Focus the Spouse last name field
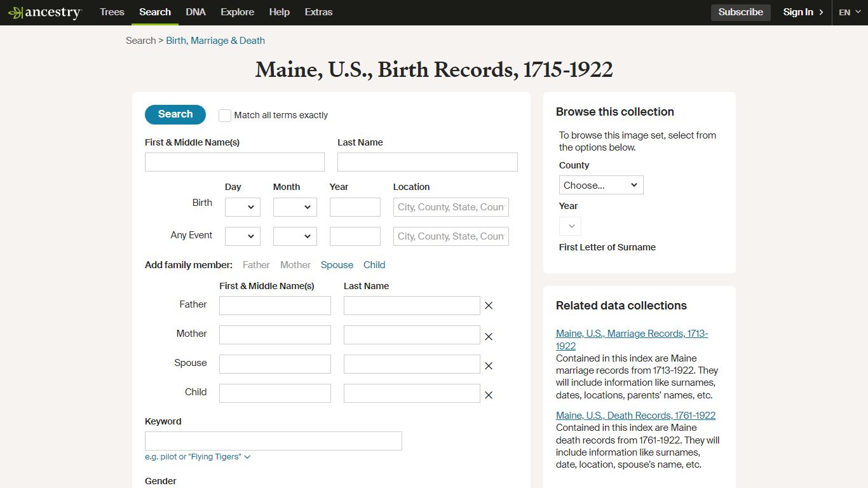Viewport: 868px width, 488px height. [x=412, y=364]
